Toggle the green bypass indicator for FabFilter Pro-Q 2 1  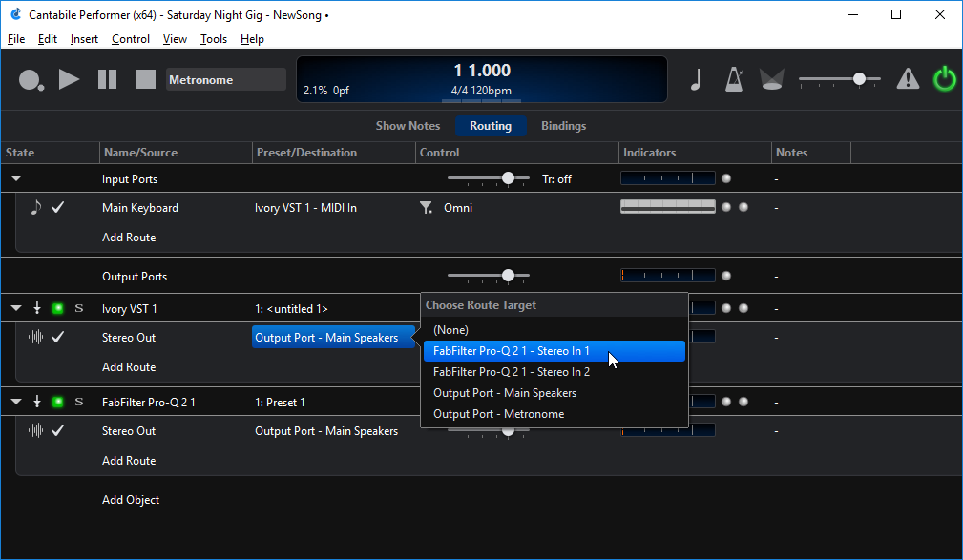tap(57, 402)
